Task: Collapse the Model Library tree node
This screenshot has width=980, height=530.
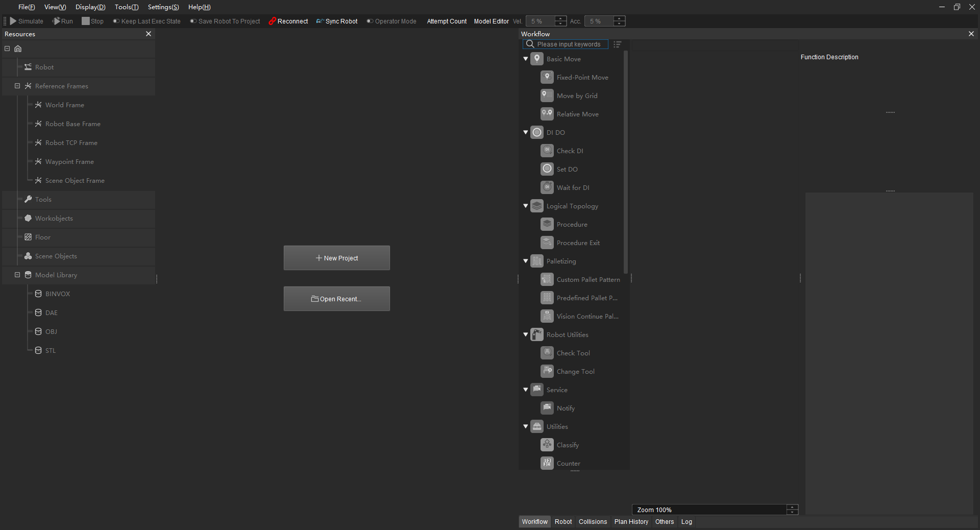Action: tap(17, 275)
